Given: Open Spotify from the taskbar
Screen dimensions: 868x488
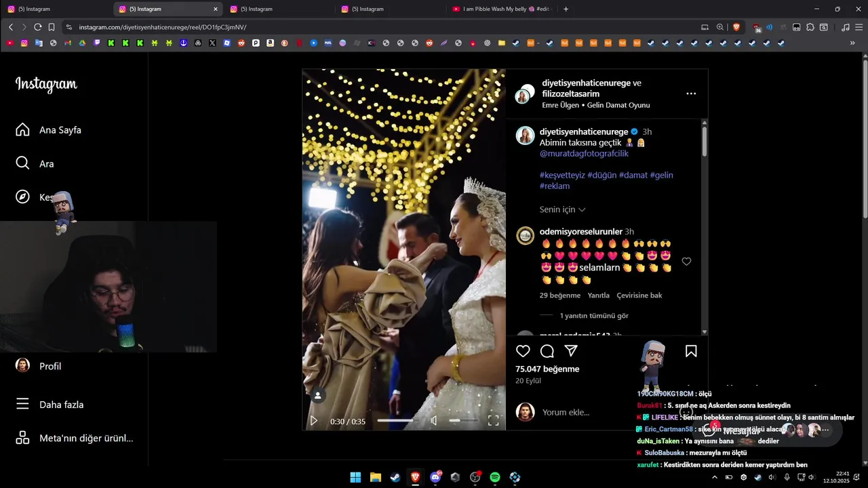Looking at the screenshot, I should 495,477.
